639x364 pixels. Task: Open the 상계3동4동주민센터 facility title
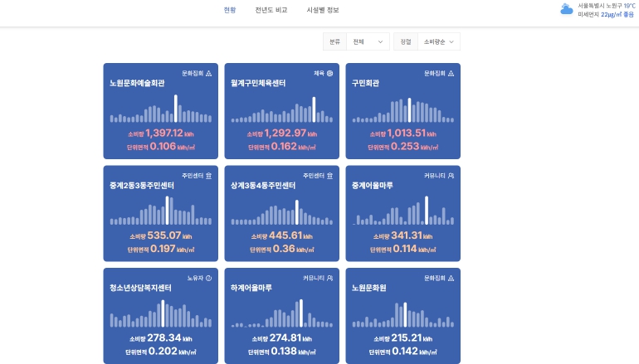(263, 186)
